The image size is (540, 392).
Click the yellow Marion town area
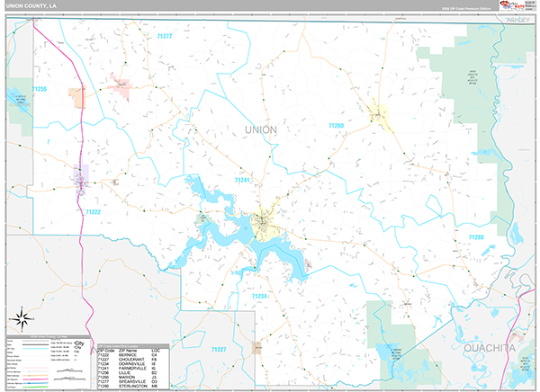point(379,113)
